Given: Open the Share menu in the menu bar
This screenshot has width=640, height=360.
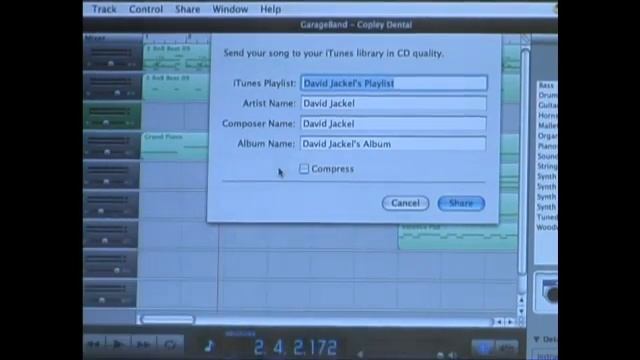Looking at the screenshot, I should click(187, 9).
